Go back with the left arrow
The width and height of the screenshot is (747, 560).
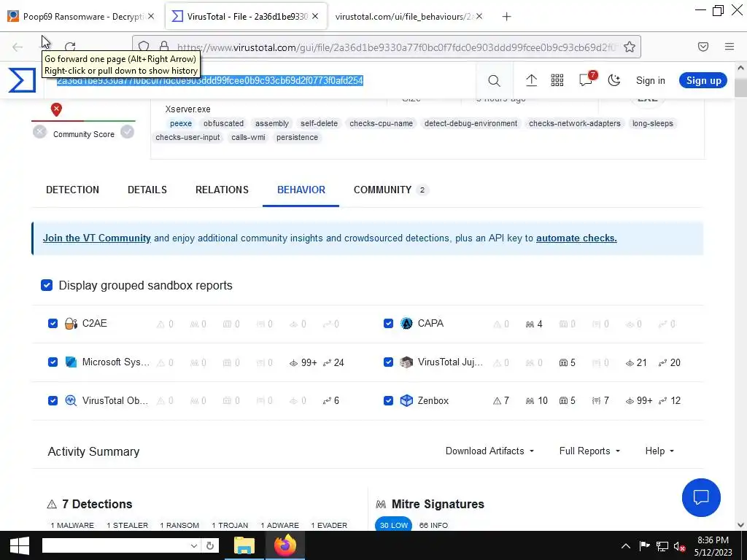point(18,47)
